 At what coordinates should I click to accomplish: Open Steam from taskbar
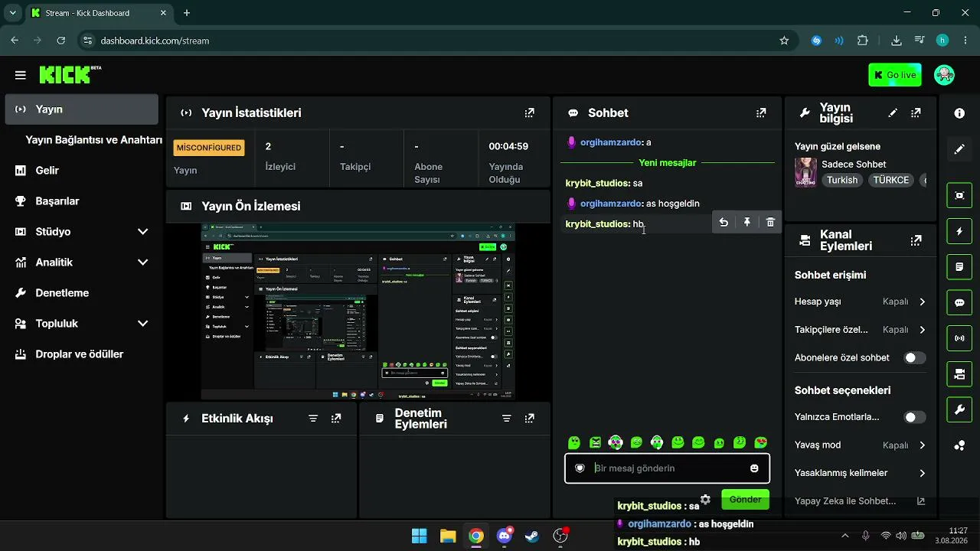pyautogui.click(x=532, y=536)
